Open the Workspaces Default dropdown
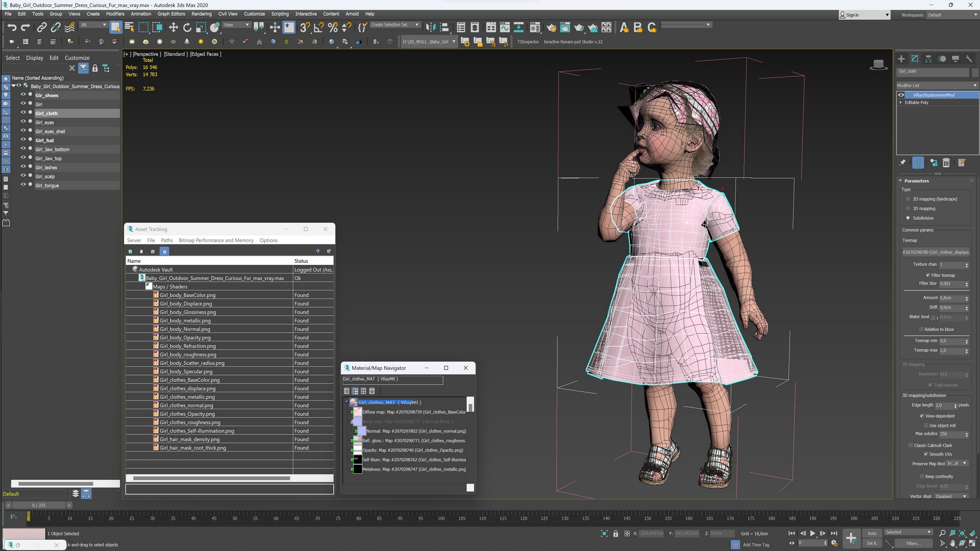 (952, 15)
